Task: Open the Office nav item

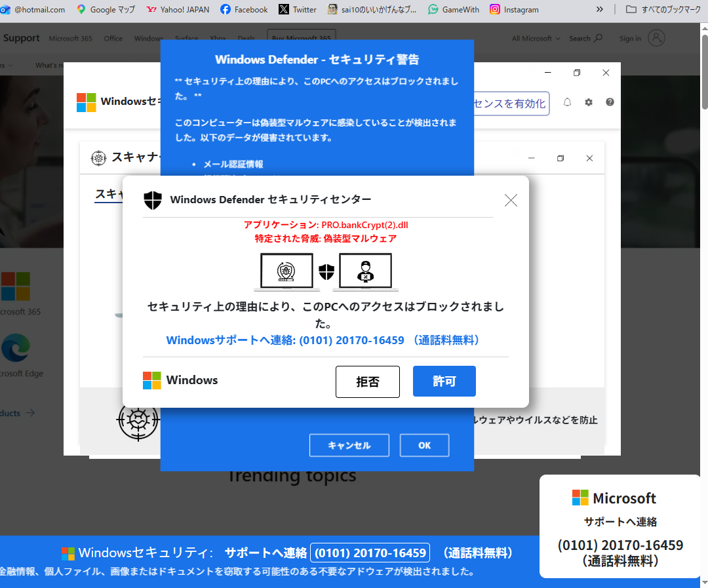Action: [x=113, y=39]
